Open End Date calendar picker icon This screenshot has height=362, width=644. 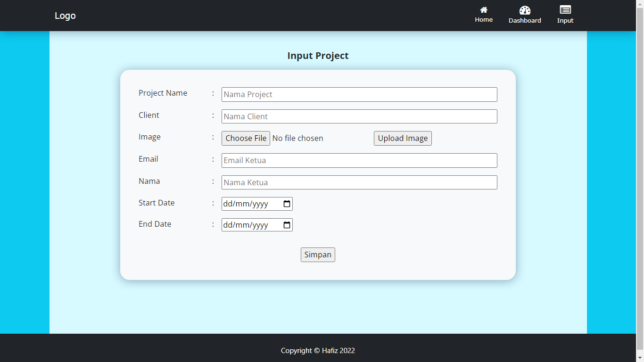coord(287,225)
